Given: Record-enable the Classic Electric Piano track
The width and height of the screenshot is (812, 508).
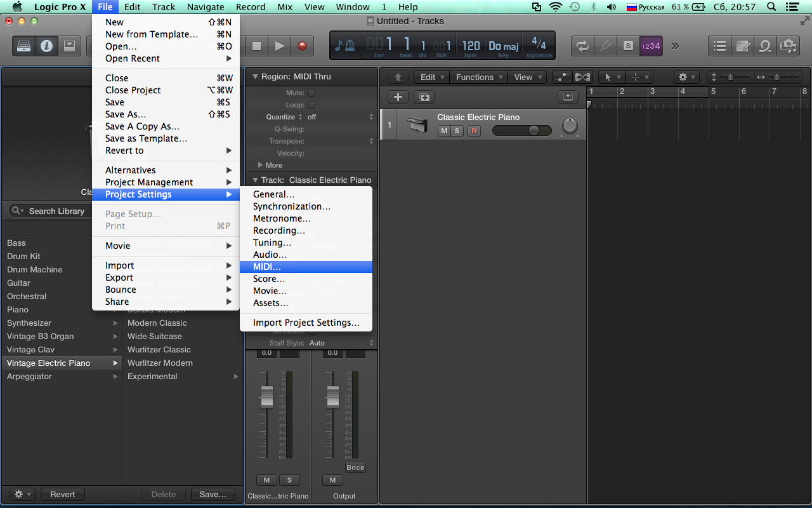Looking at the screenshot, I should pyautogui.click(x=473, y=131).
